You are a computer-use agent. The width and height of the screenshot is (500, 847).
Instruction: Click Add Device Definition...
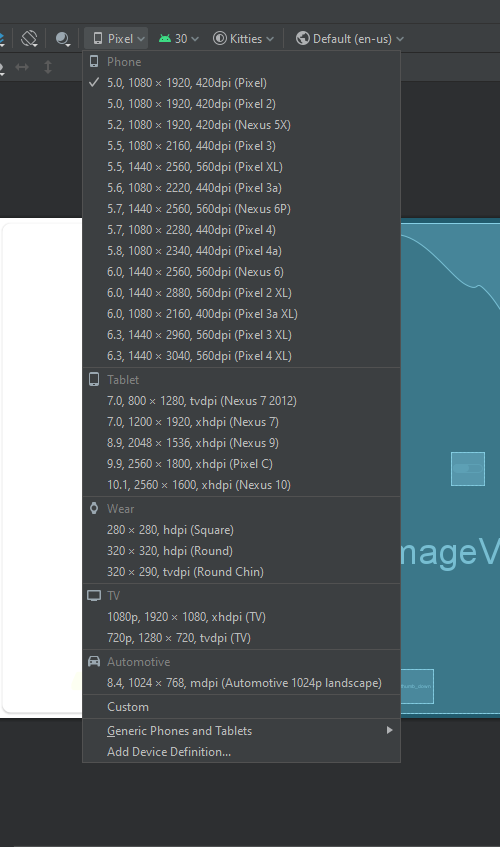pyautogui.click(x=241, y=752)
